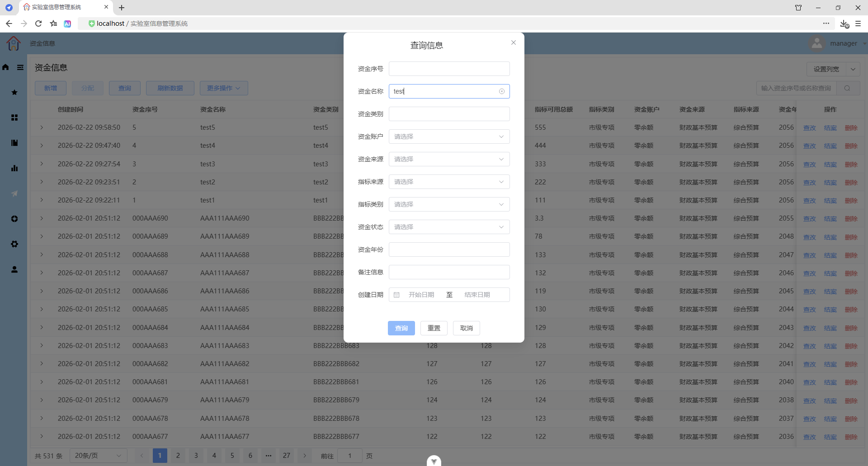Focus the 资金类别 input field
This screenshot has width=868, height=466.
(x=449, y=114)
